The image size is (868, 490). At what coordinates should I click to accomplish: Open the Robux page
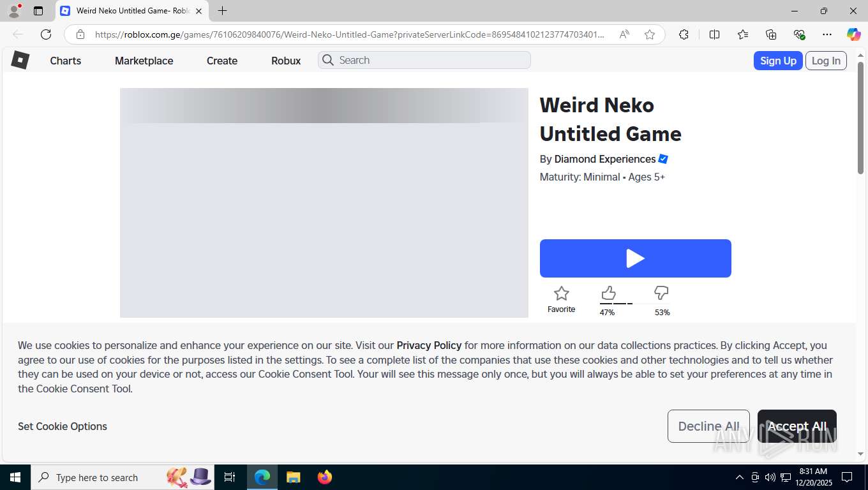tap(286, 61)
